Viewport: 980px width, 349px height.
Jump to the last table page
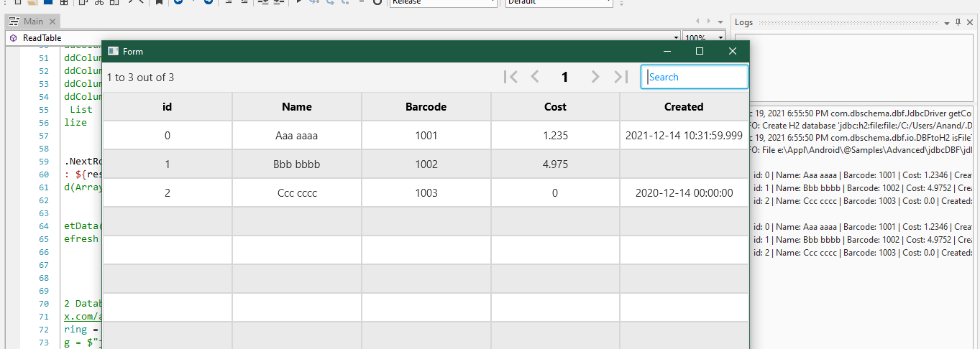[621, 77]
